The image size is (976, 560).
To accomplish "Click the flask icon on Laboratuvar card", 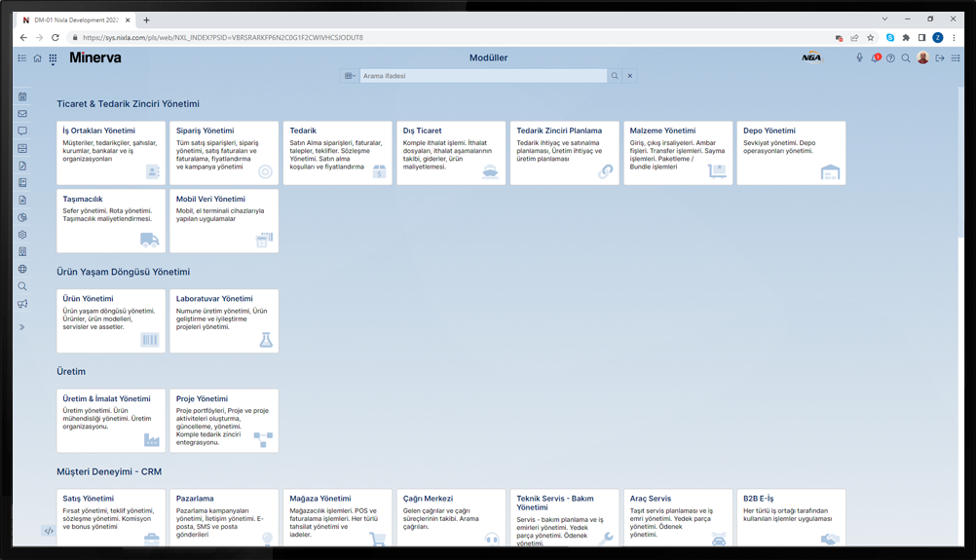I will [266, 340].
